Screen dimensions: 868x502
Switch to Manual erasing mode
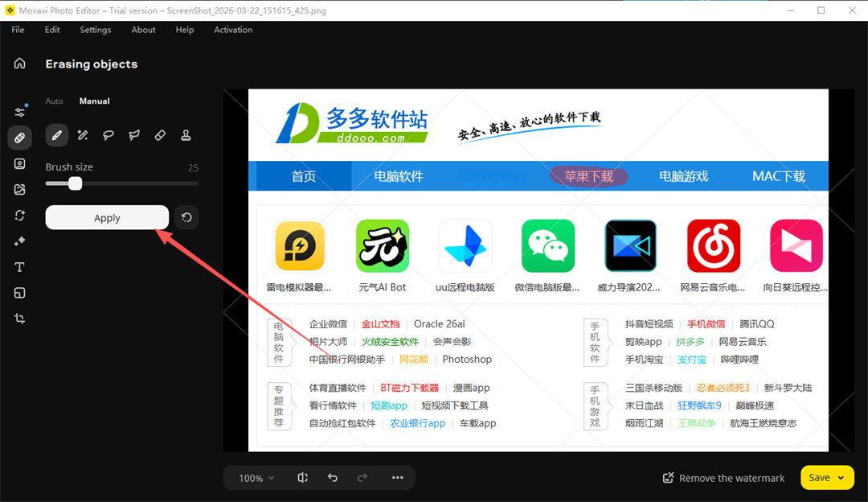coord(94,101)
